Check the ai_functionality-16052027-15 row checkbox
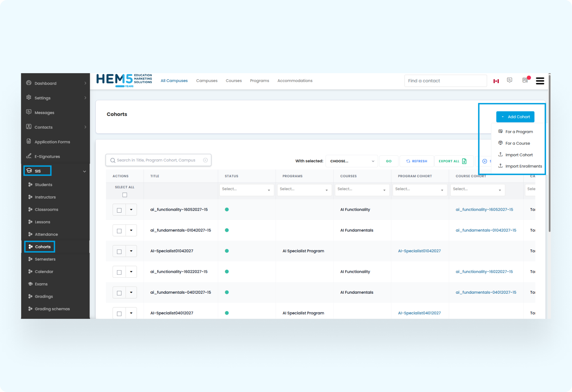 click(119, 210)
